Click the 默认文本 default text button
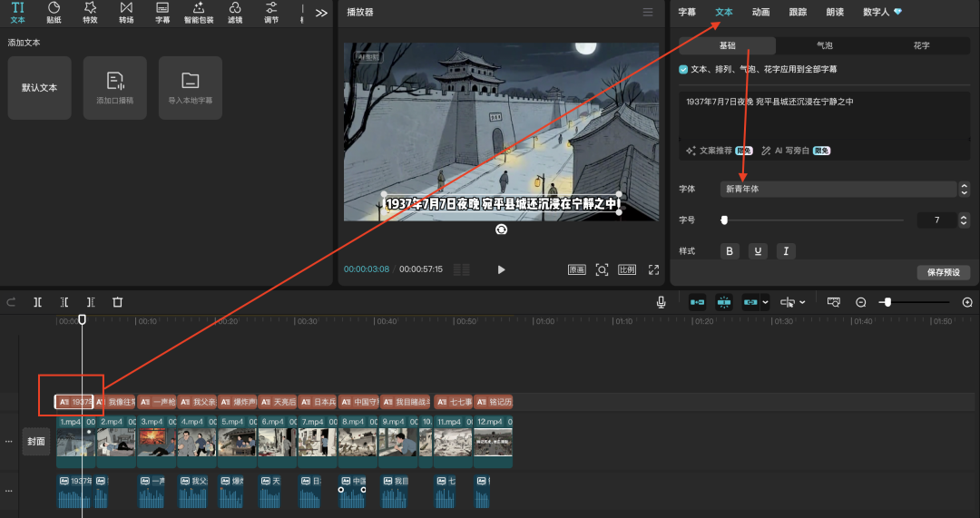The width and height of the screenshot is (980, 518). pos(39,88)
